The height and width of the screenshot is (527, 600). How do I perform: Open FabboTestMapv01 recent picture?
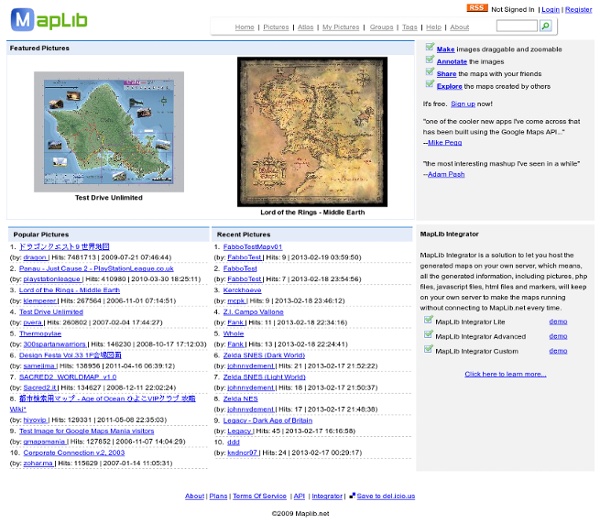pos(253,247)
